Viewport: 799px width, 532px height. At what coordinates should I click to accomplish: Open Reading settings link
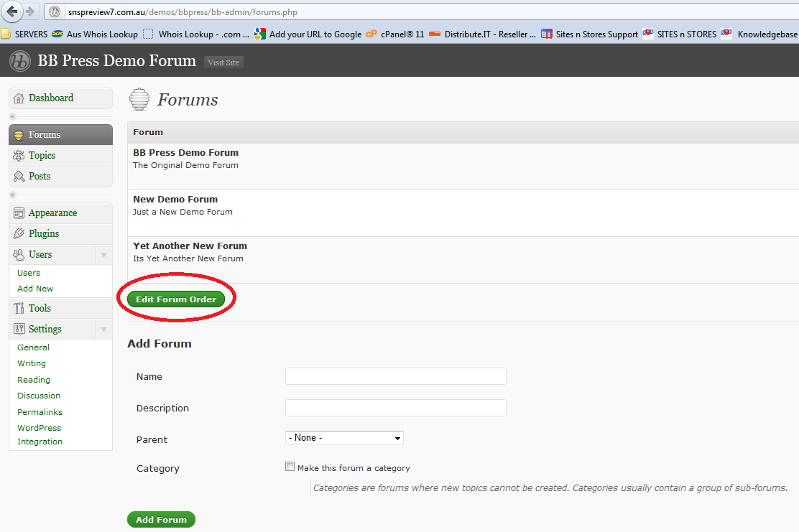tap(34, 380)
